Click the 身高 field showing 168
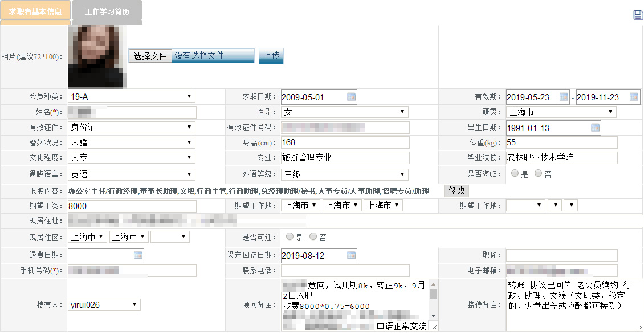The image size is (644, 334). pos(345,142)
